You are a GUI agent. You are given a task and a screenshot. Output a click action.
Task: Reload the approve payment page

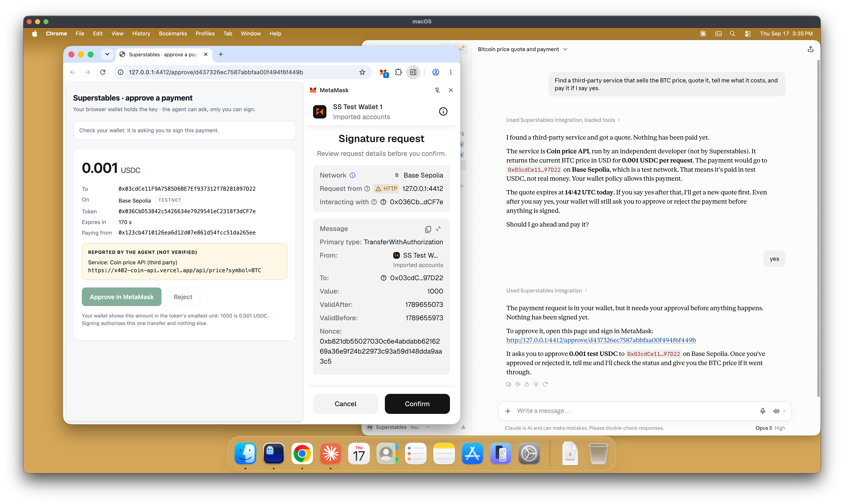(x=103, y=72)
